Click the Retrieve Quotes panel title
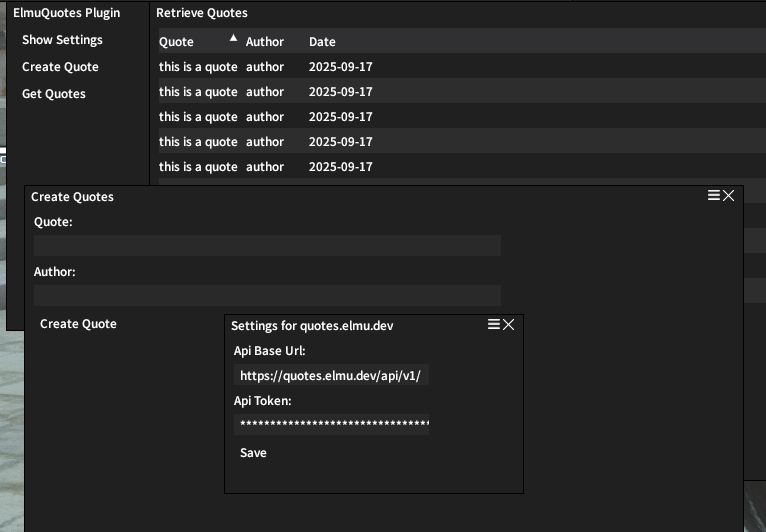 (x=202, y=13)
